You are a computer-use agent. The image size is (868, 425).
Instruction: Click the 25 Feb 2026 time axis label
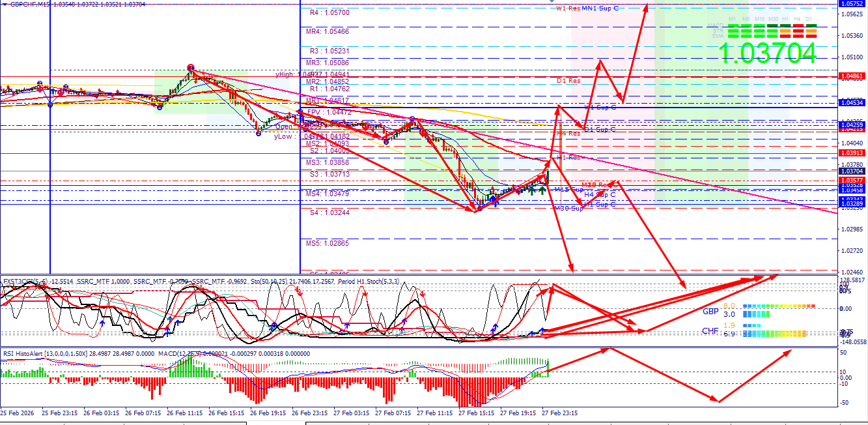[x=18, y=413]
